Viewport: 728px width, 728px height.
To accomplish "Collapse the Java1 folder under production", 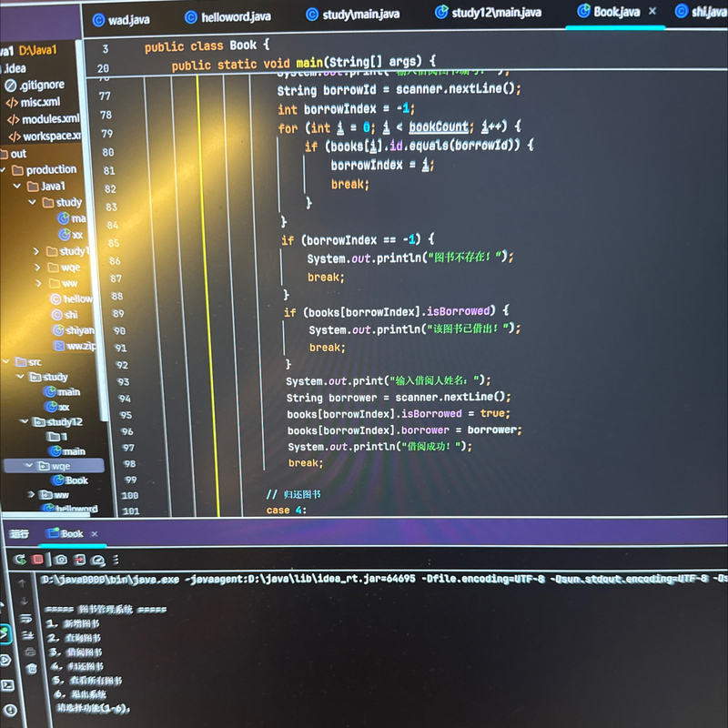I will click(17, 186).
